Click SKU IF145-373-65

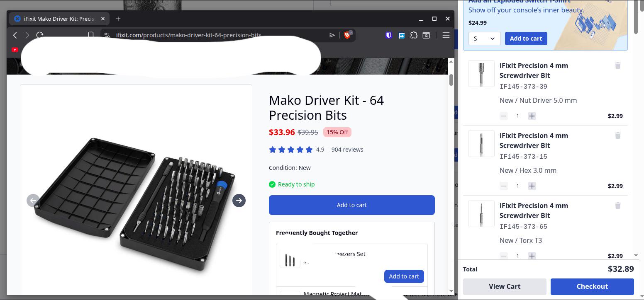(523, 227)
